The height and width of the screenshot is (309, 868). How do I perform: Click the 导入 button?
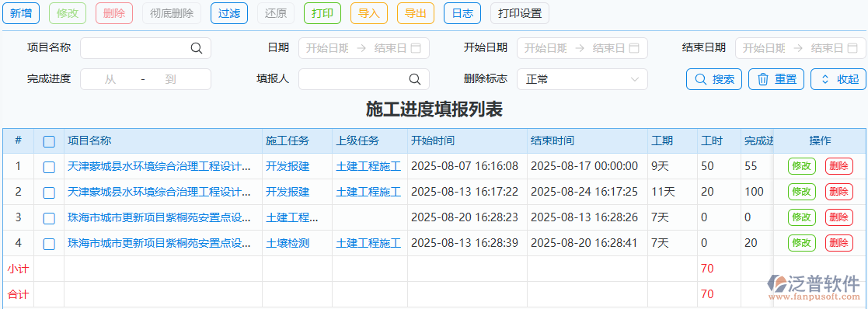click(368, 14)
